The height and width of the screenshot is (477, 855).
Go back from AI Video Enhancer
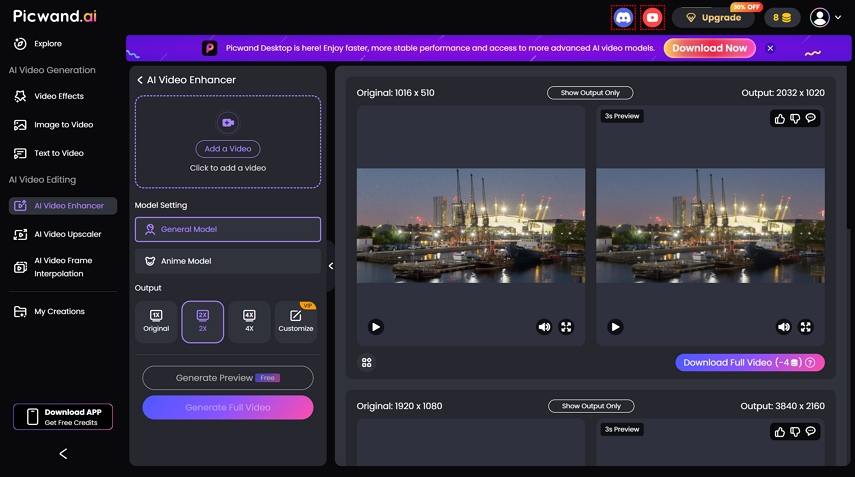click(x=140, y=80)
